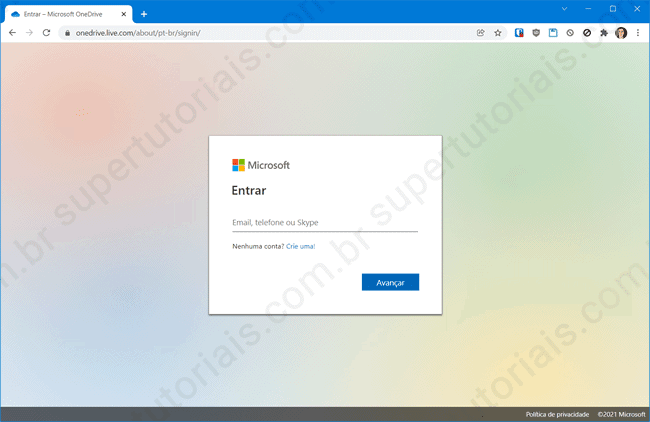The image size is (650, 422).
Task: Click the padlock site info icon
Action: point(68,33)
